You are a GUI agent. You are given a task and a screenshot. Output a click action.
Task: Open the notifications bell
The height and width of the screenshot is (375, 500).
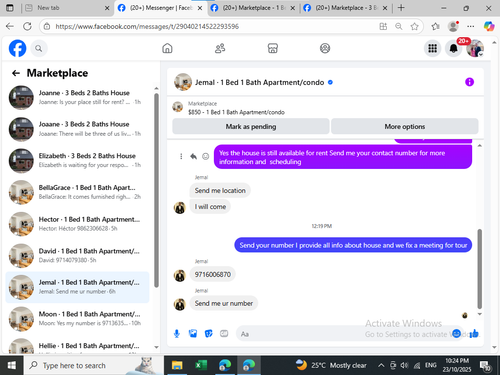pyautogui.click(x=454, y=48)
